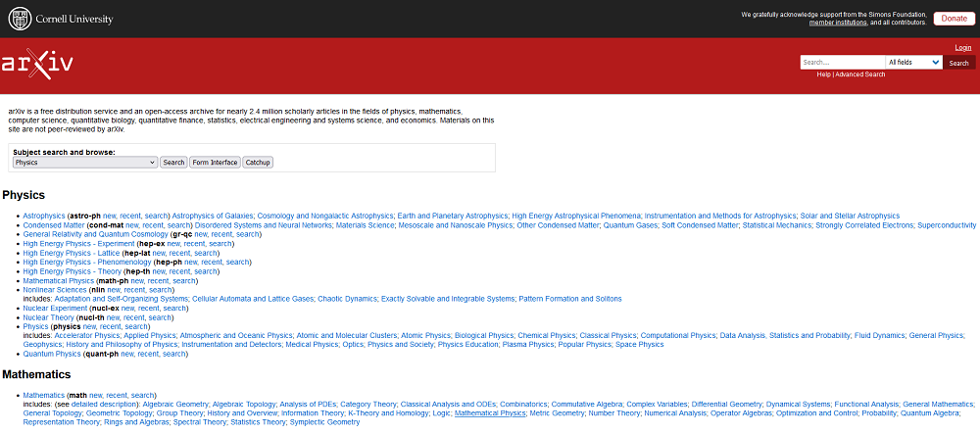Open Nuclear Theory category link

[x=49, y=317]
